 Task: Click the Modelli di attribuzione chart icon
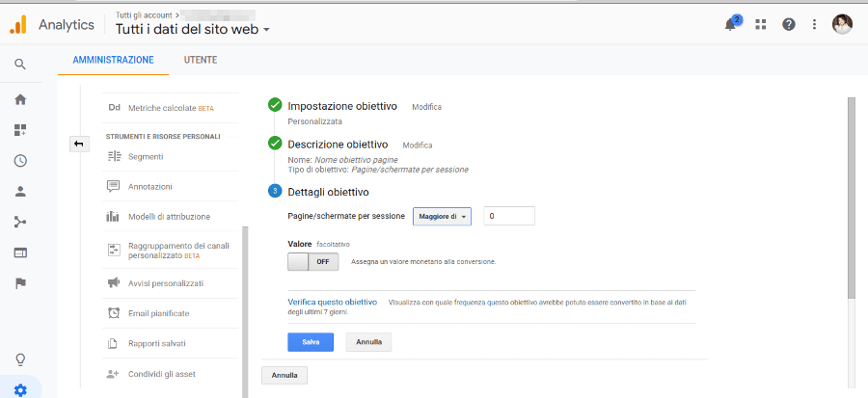point(113,217)
